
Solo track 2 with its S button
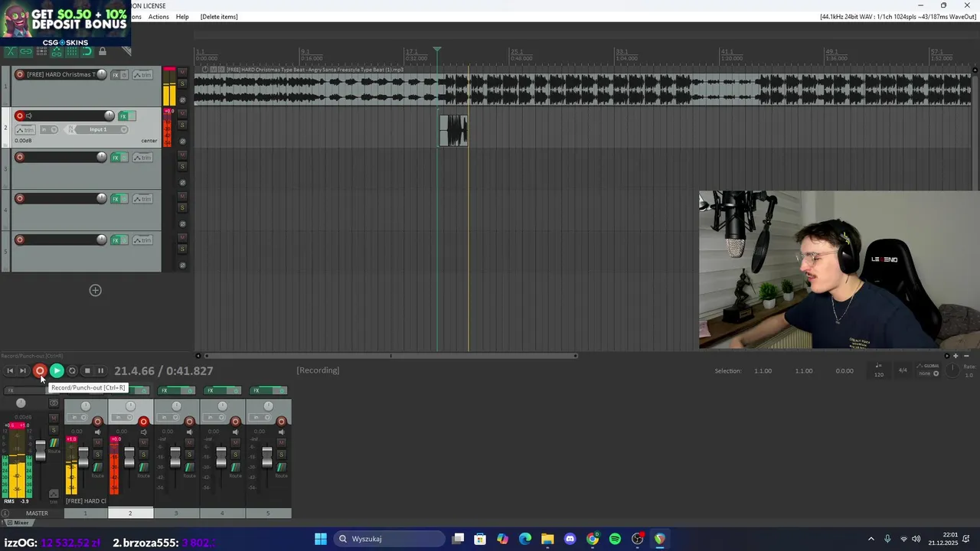182,125
